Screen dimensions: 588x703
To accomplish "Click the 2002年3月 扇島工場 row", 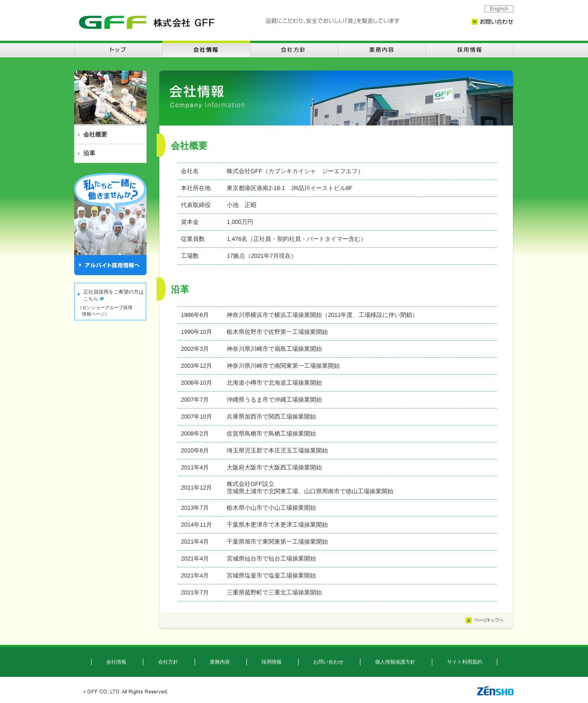I will point(337,349).
